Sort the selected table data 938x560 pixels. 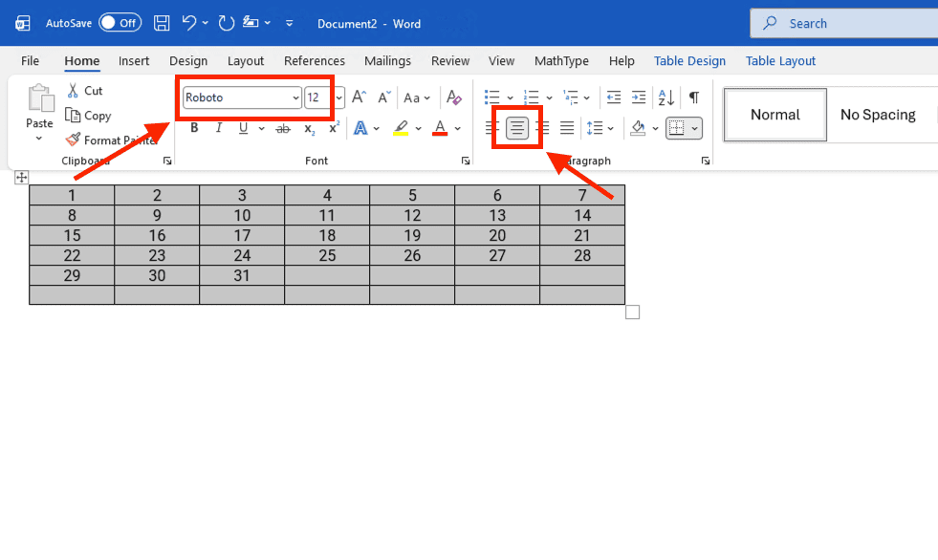pos(666,97)
